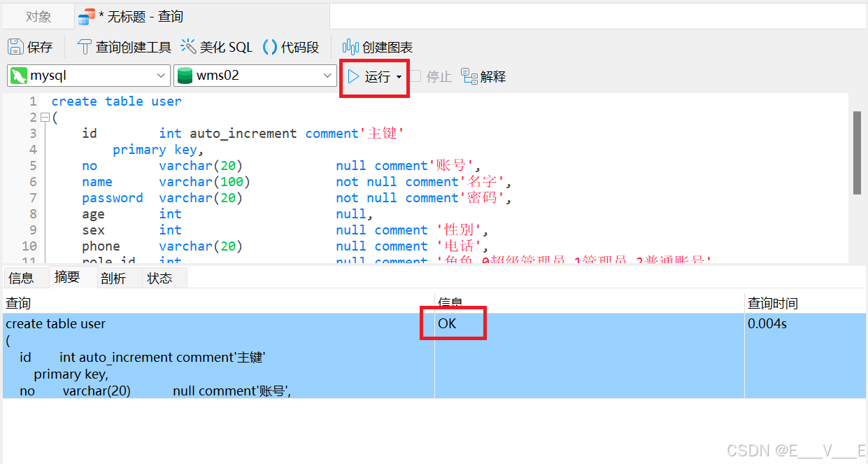Collapse the code fold on line 2

pos(45,118)
